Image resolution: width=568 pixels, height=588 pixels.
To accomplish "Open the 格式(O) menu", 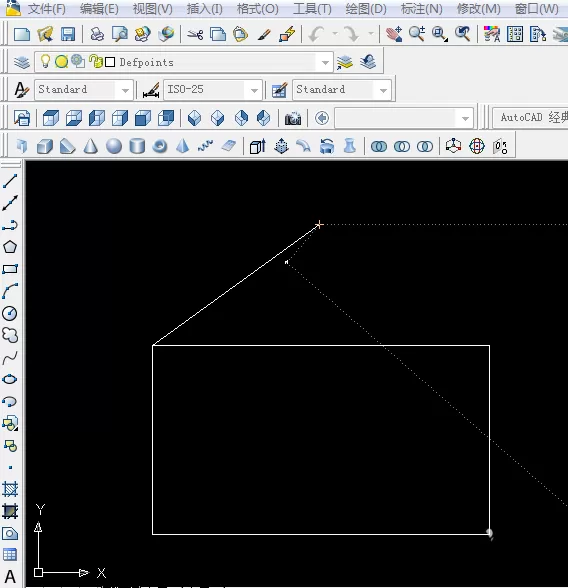I will pyautogui.click(x=258, y=9).
